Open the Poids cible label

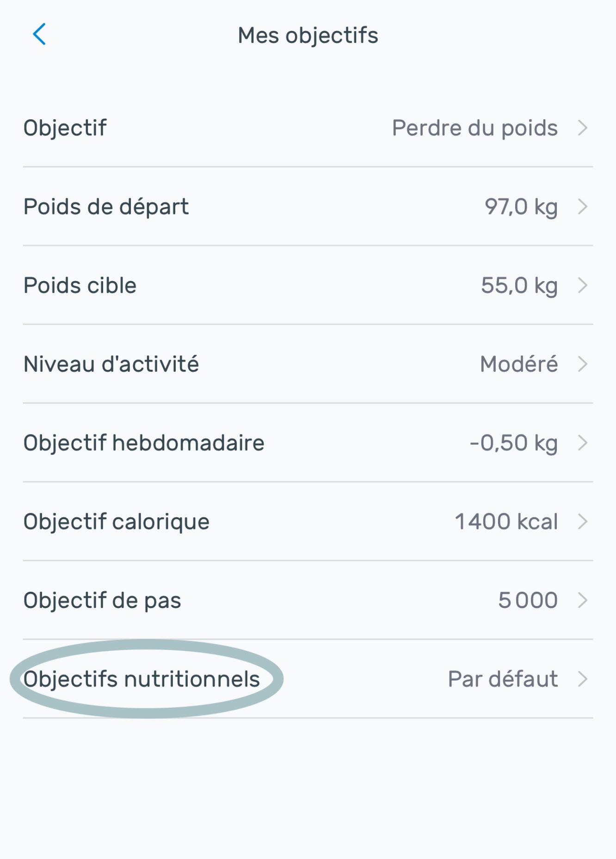(x=80, y=285)
